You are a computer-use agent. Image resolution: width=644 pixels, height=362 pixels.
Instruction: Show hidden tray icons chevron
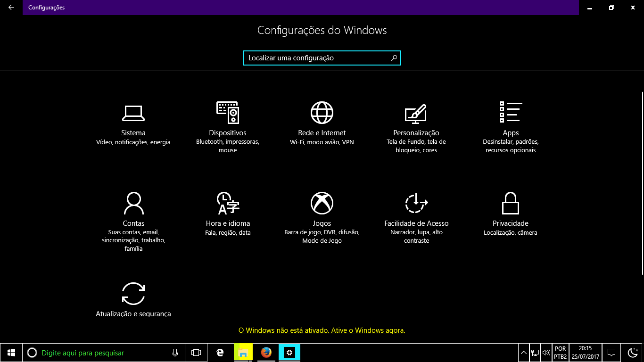[x=524, y=353]
